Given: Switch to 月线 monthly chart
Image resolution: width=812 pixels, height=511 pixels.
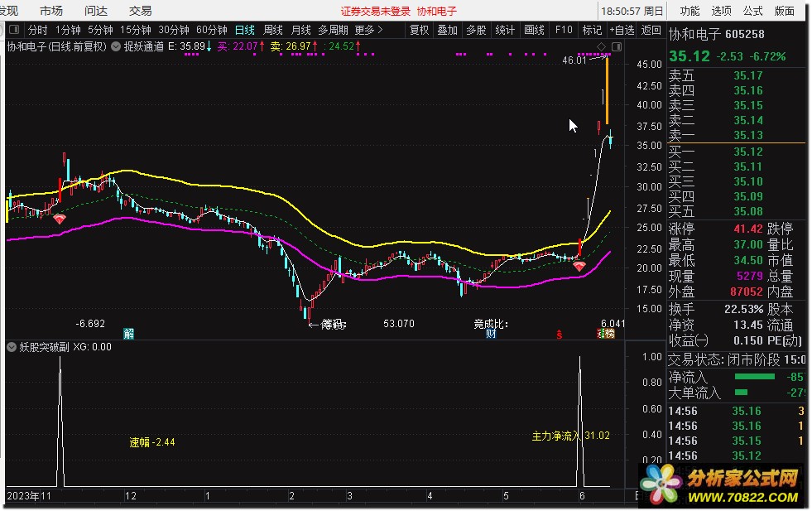Looking at the screenshot, I should (300, 30).
